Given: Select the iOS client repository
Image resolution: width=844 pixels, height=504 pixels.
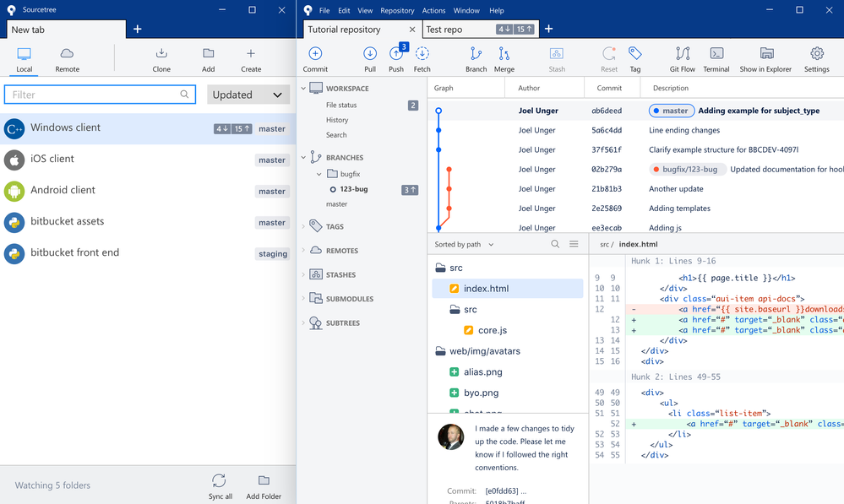Looking at the screenshot, I should pyautogui.click(x=148, y=160).
